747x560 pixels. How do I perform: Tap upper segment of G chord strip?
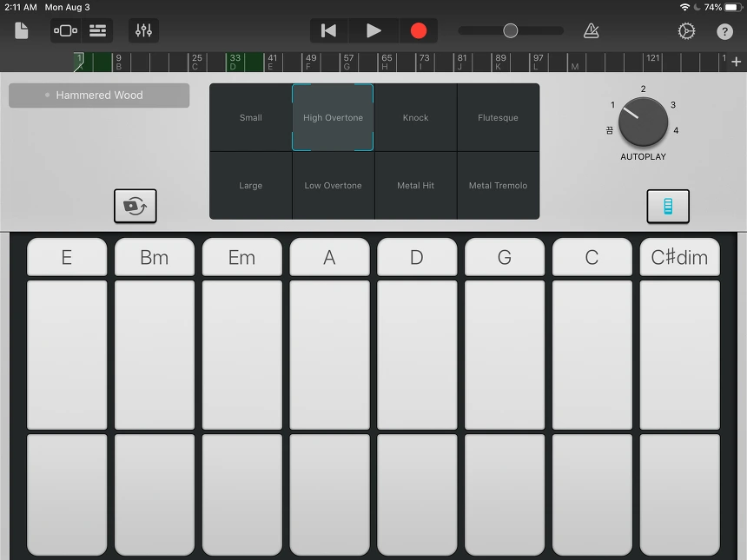point(505,355)
